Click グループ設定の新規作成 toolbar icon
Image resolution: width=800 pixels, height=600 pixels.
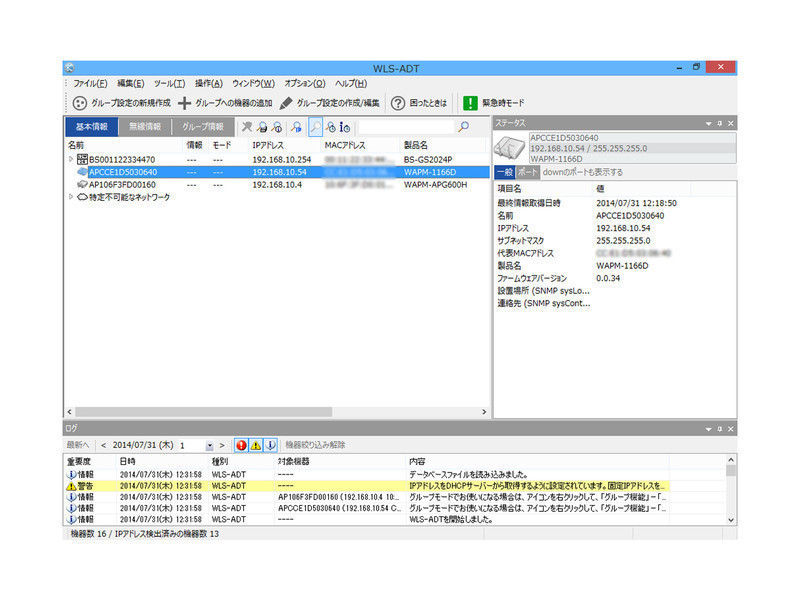pyautogui.click(x=80, y=103)
